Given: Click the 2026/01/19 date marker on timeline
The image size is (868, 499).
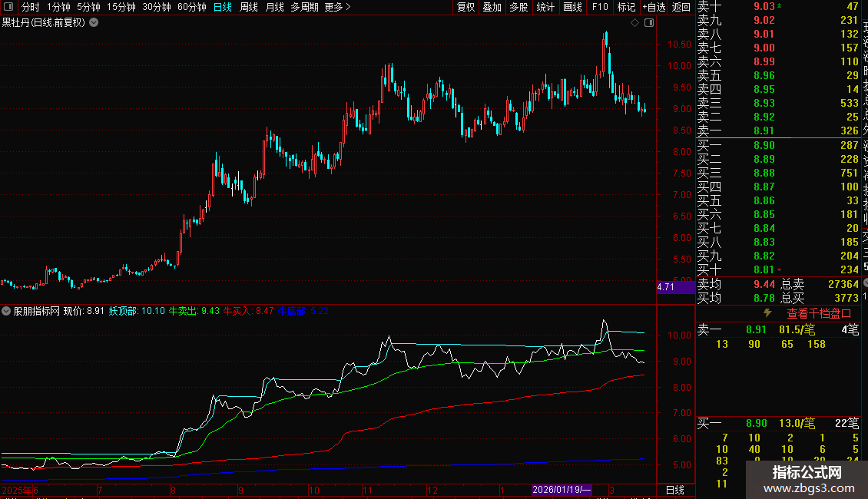Looking at the screenshot, I should [x=562, y=490].
